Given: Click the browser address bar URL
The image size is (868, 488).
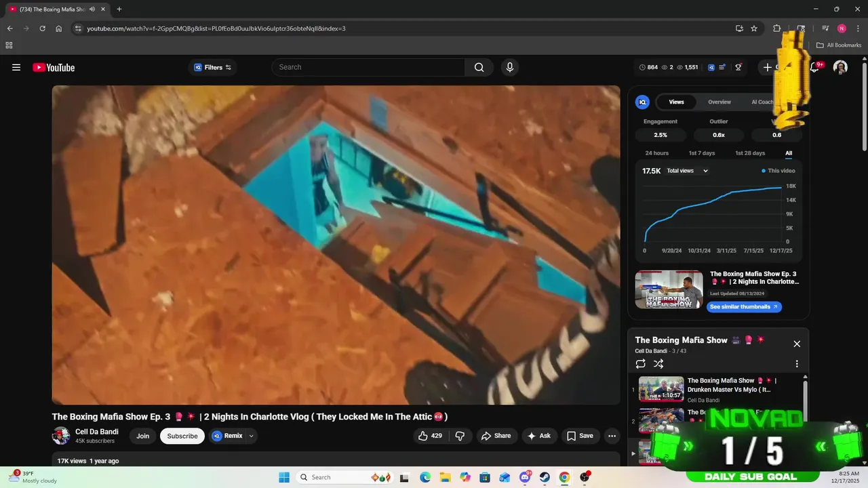Looking at the screenshot, I should point(216,28).
